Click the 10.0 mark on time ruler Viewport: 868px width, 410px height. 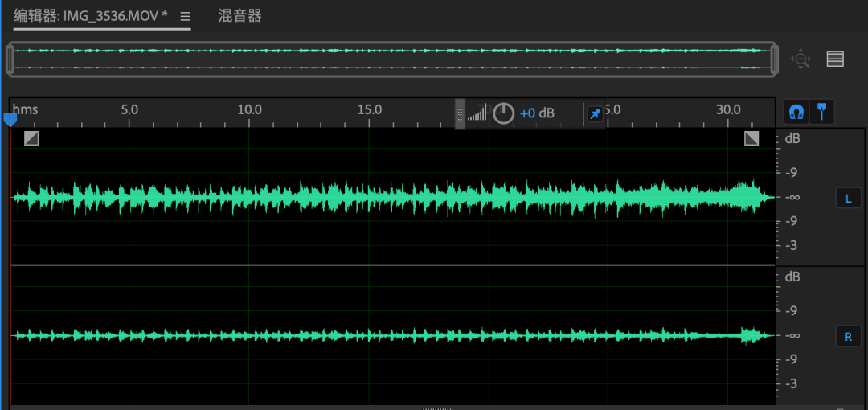tap(250, 109)
